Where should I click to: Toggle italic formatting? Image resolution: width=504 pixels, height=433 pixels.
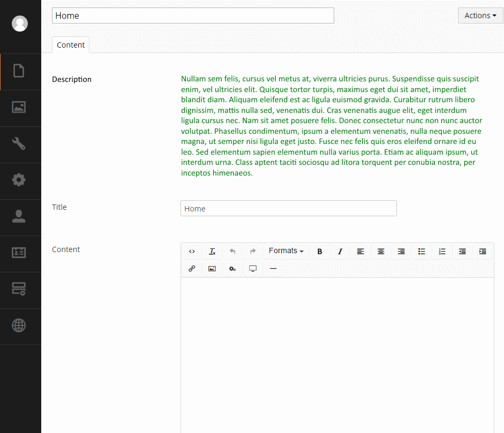[x=340, y=252]
